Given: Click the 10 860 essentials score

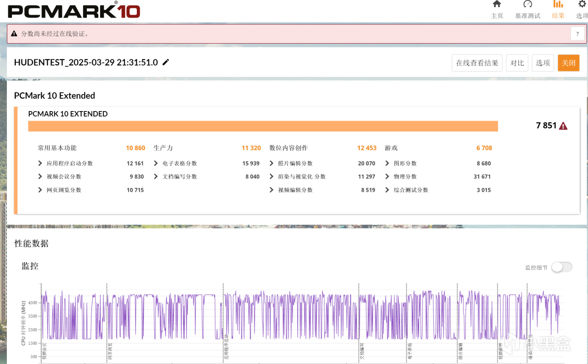Looking at the screenshot, I should [136, 148].
